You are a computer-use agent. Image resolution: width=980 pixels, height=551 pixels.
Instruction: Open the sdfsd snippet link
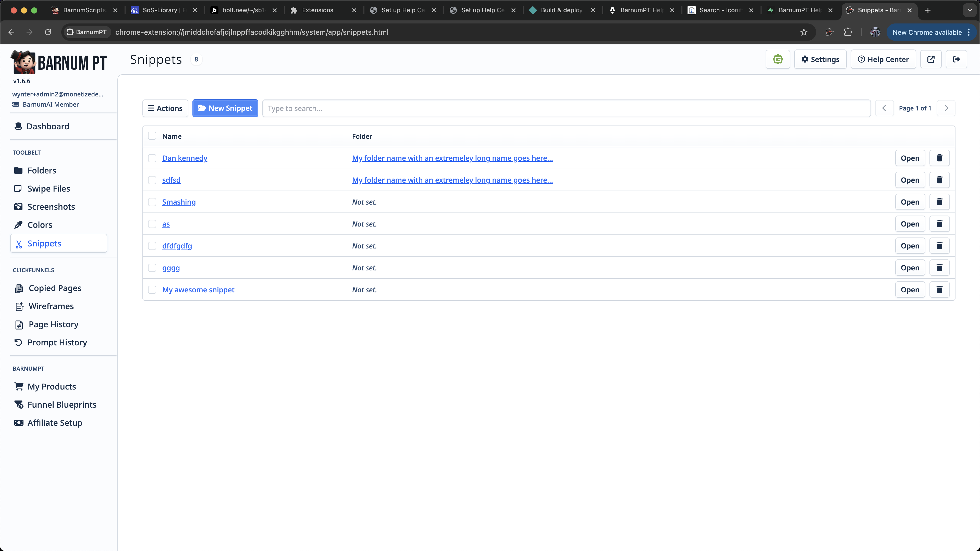tap(171, 180)
